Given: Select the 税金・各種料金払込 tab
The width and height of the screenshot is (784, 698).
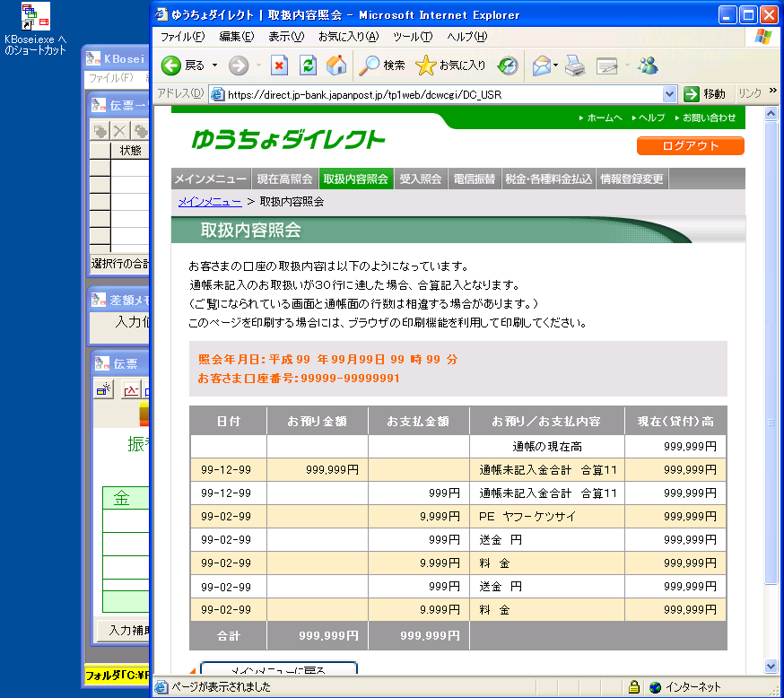Looking at the screenshot, I should (x=548, y=179).
